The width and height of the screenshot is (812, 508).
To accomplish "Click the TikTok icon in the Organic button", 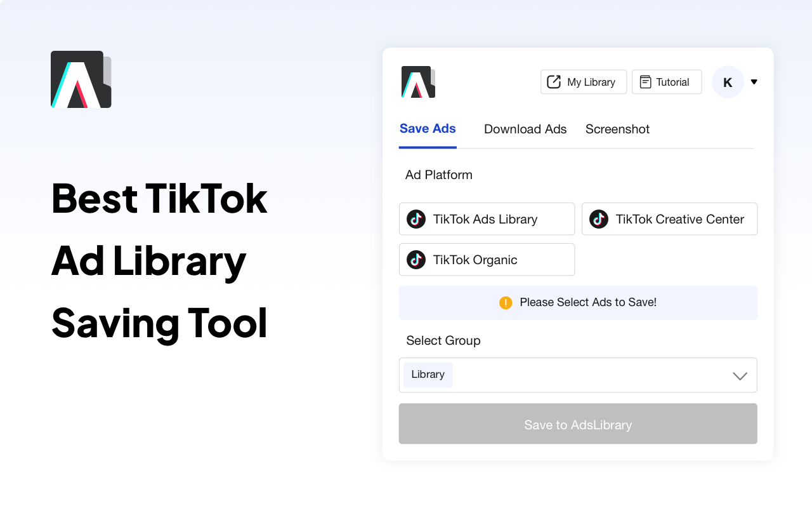I will (x=416, y=260).
